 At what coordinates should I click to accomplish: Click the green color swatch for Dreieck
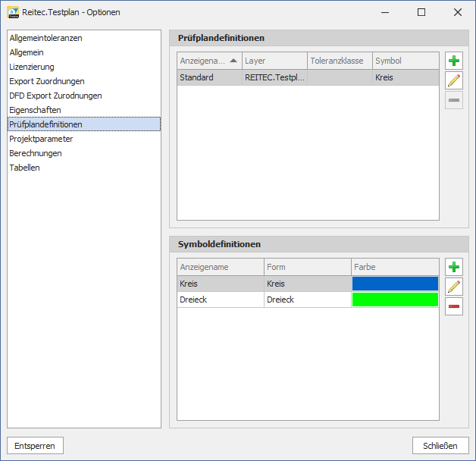(395, 299)
